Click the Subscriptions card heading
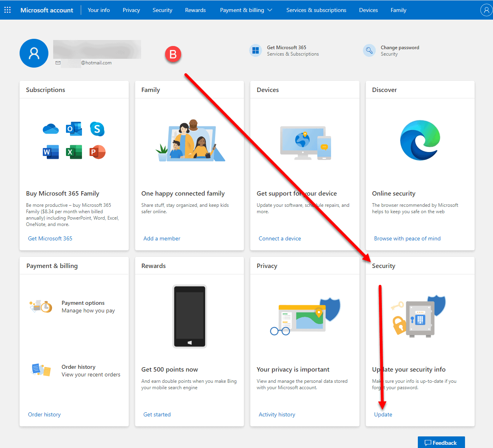 coord(46,90)
